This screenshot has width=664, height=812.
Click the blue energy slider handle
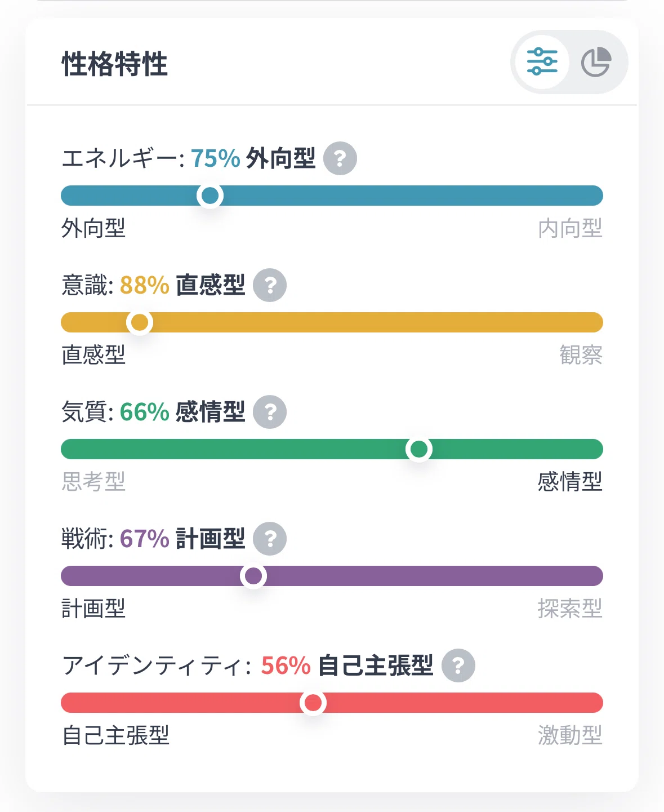click(210, 196)
